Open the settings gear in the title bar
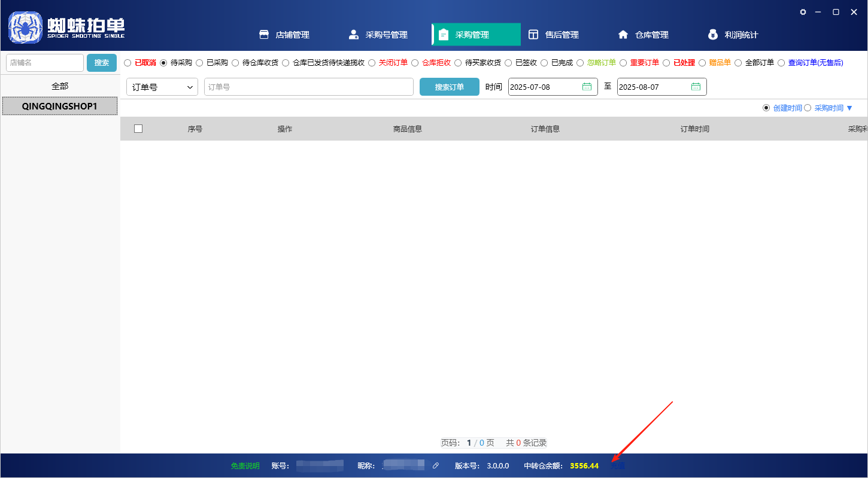The width and height of the screenshot is (868, 478). pos(803,11)
